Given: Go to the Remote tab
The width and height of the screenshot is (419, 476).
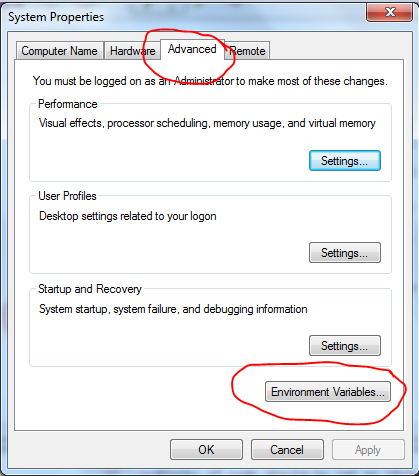Looking at the screenshot, I should (x=247, y=51).
